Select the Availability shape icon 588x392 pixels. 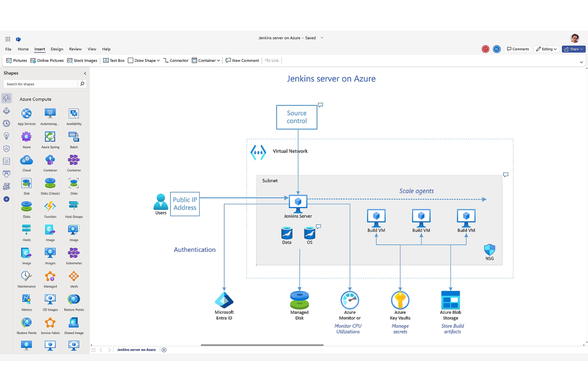pos(74,114)
